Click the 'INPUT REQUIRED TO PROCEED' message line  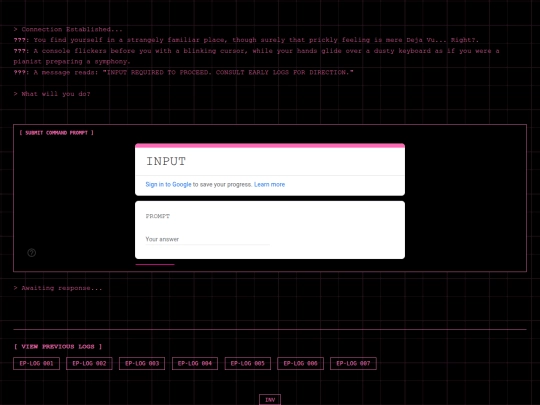(x=184, y=72)
